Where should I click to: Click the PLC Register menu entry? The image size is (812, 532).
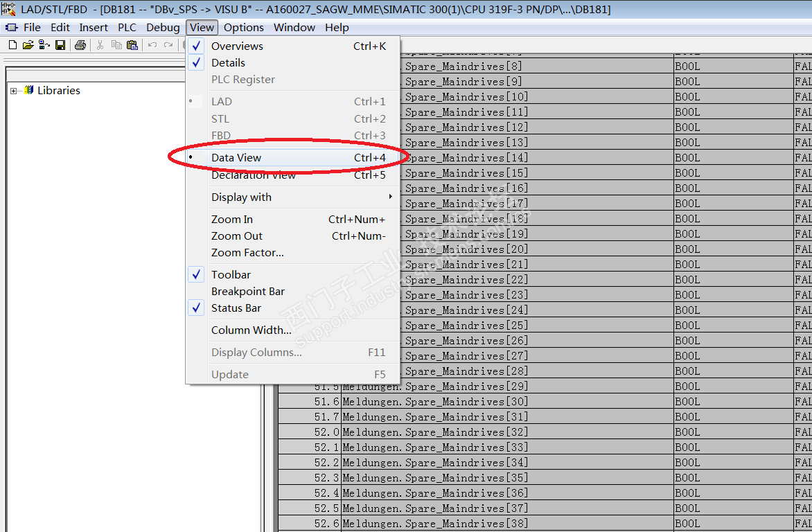click(294, 79)
